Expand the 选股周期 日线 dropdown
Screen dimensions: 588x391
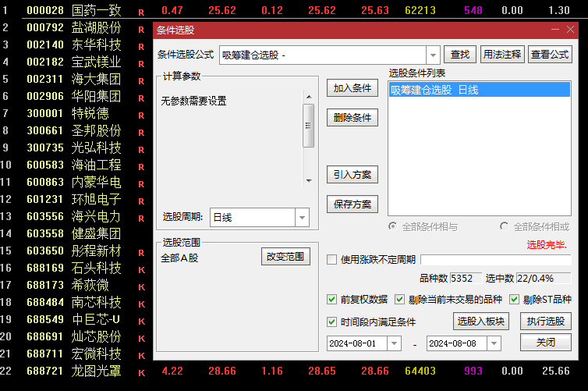click(302, 217)
